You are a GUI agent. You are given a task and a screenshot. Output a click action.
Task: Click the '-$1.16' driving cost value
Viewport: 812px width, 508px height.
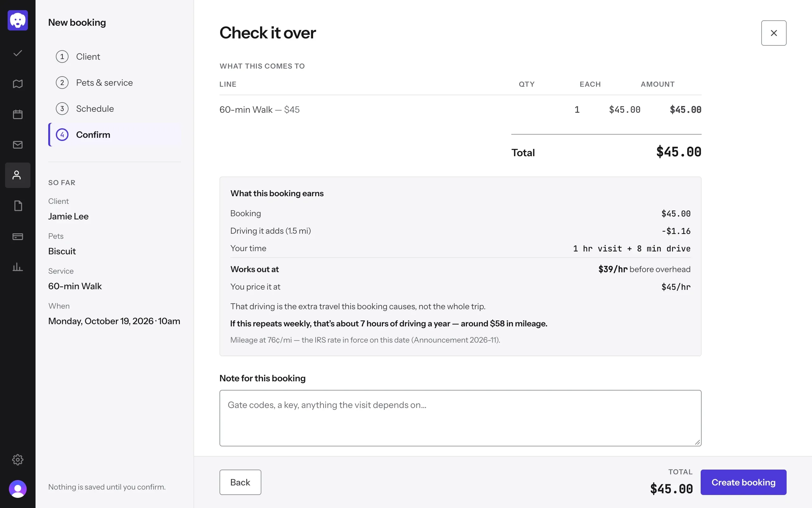pyautogui.click(x=676, y=231)
